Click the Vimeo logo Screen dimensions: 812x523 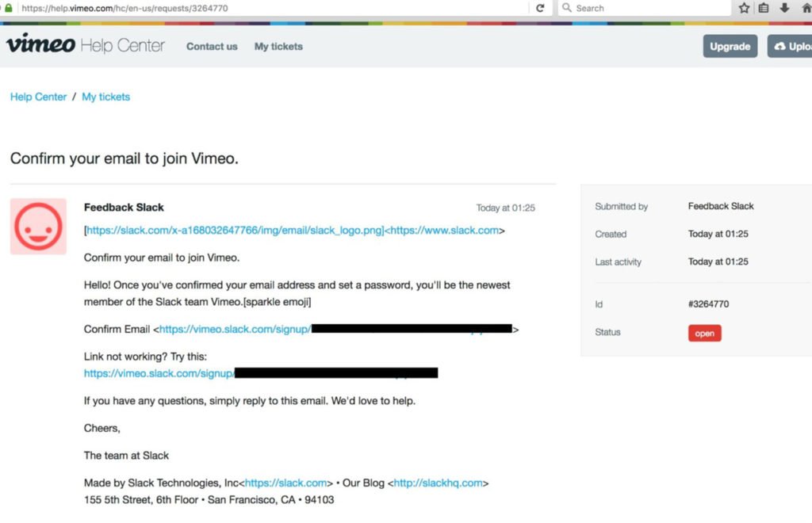(41, 44)
